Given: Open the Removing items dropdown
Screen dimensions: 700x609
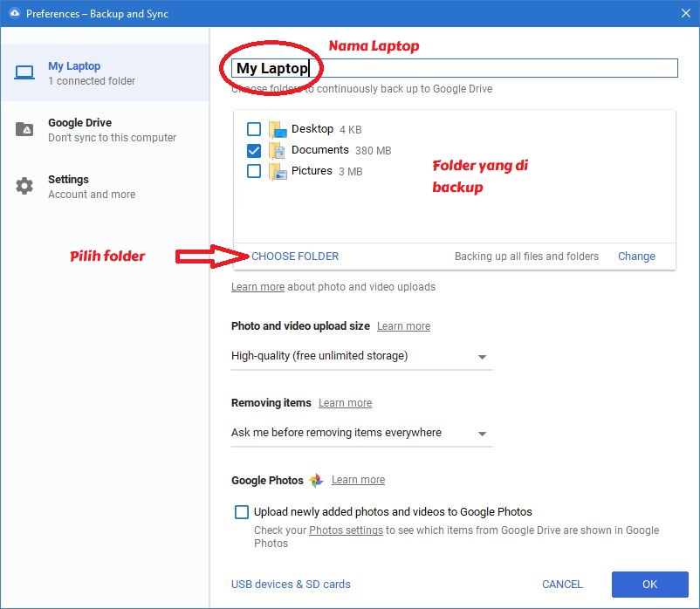Looking at the screenshot, I should point(361,433).
